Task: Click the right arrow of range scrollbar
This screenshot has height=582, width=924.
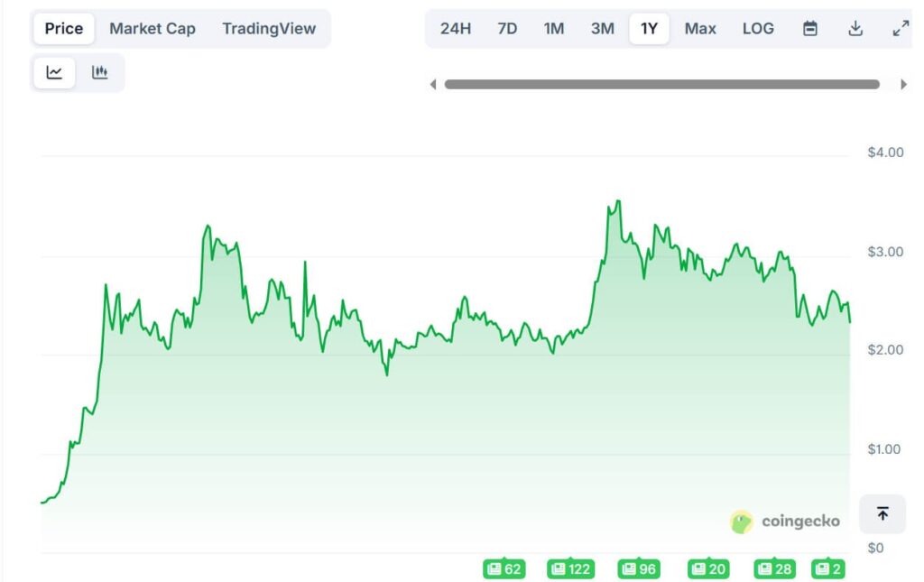Action: 903,85
